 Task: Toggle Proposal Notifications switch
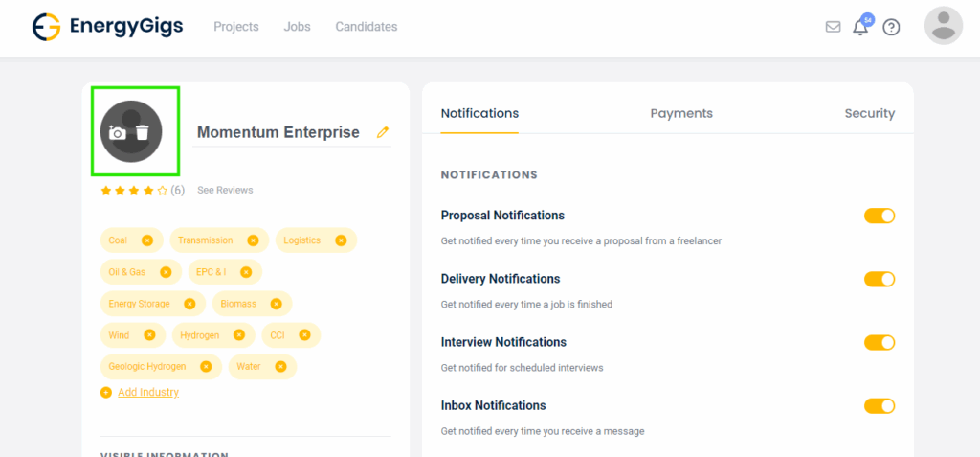point(879,216)
